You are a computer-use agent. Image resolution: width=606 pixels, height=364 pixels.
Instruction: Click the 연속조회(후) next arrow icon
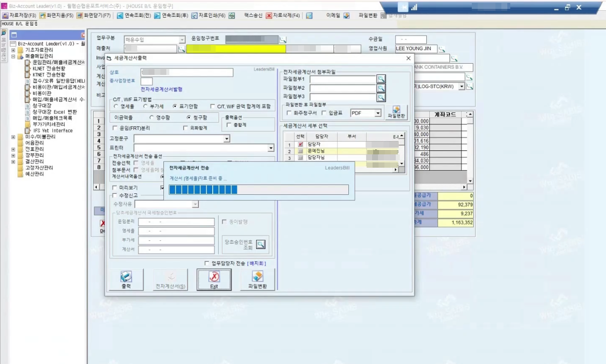(x=157, y=15)
